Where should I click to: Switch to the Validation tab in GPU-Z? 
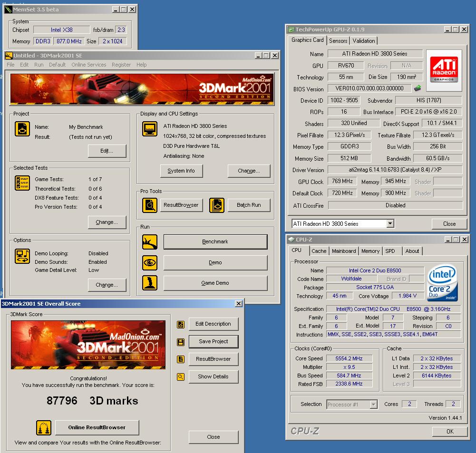pos(364,41)
